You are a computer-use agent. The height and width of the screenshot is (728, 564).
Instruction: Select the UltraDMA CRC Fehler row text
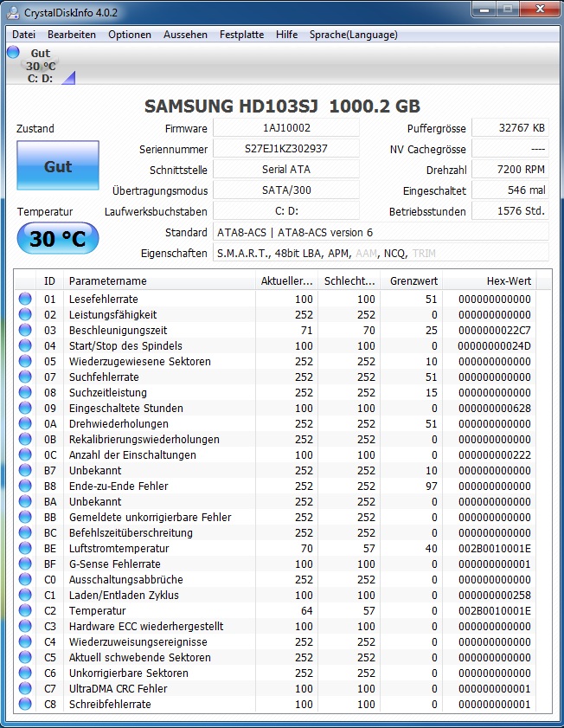coord(118,688)
